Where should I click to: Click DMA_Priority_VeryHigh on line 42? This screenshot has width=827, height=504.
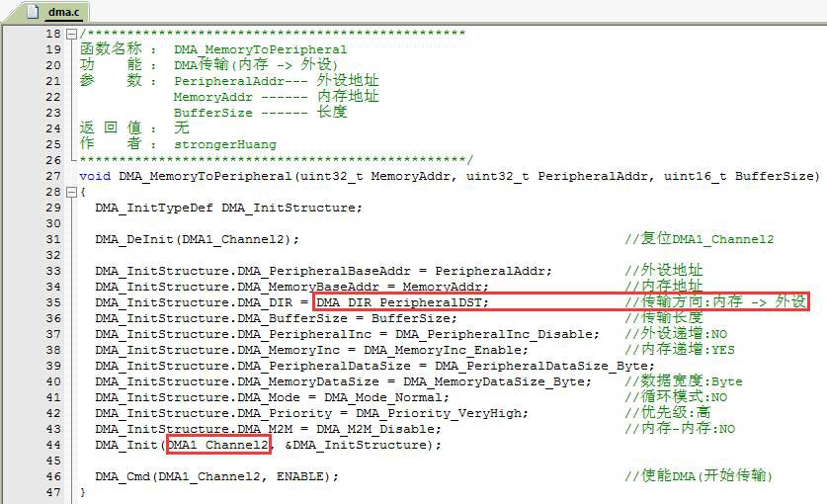coord(442,413)
